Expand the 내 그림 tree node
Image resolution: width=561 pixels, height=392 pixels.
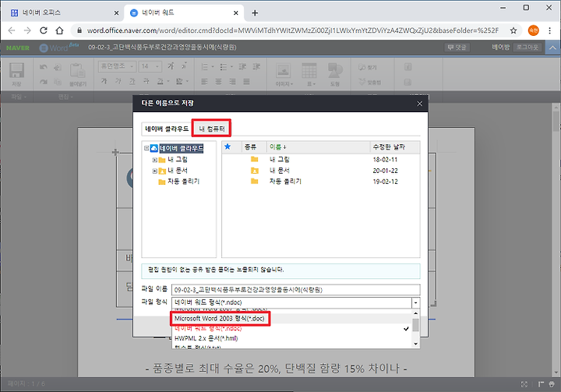tap(154, 160)
